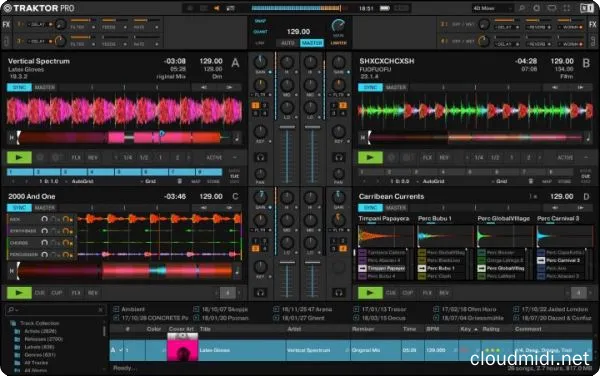
Task: Click the orange speaker icon in header
Action: [x=217, y=8]
